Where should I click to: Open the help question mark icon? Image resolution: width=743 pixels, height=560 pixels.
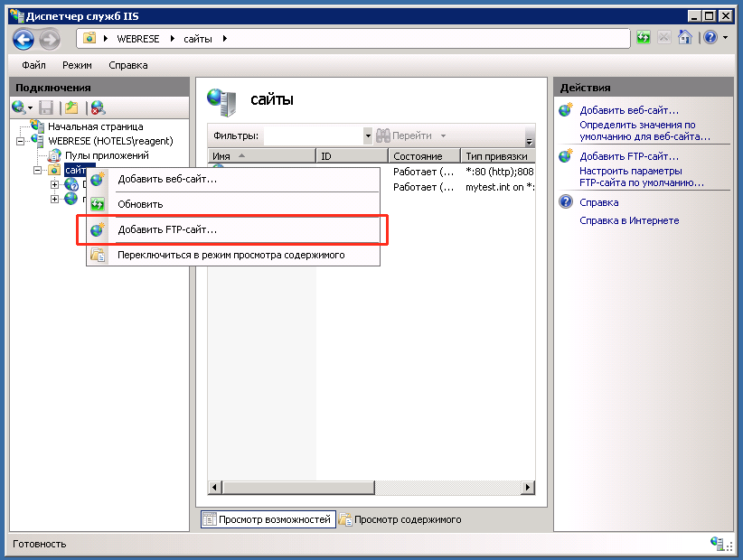tap(710, 37)
